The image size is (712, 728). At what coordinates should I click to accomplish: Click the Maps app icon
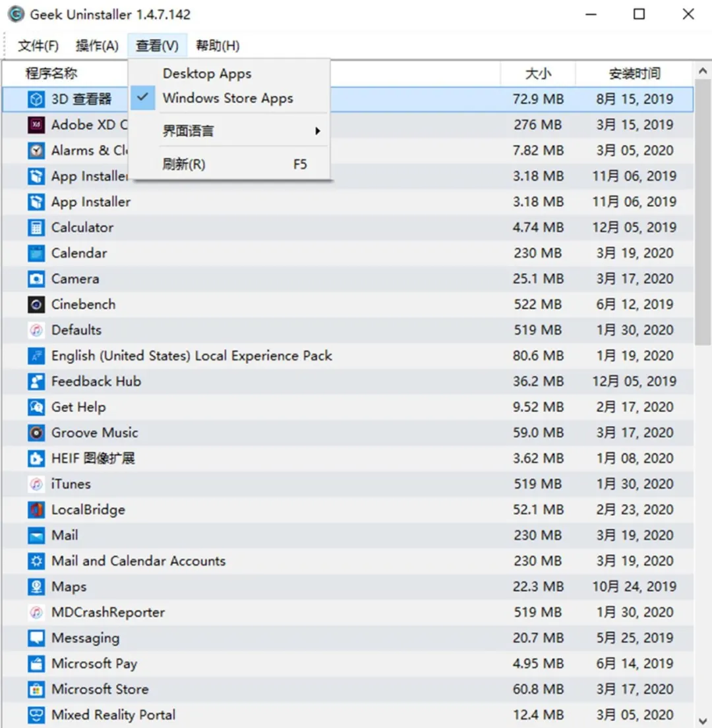click(x=36, y=587)
